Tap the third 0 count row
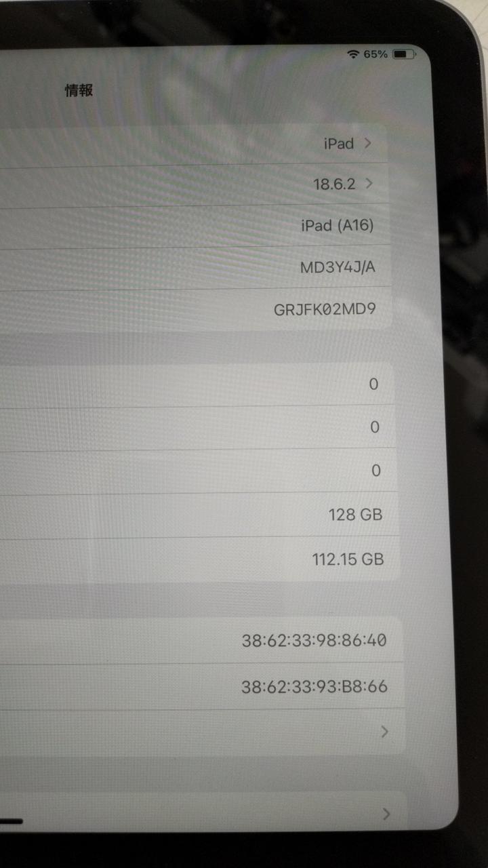 click(x=199, y=471)
